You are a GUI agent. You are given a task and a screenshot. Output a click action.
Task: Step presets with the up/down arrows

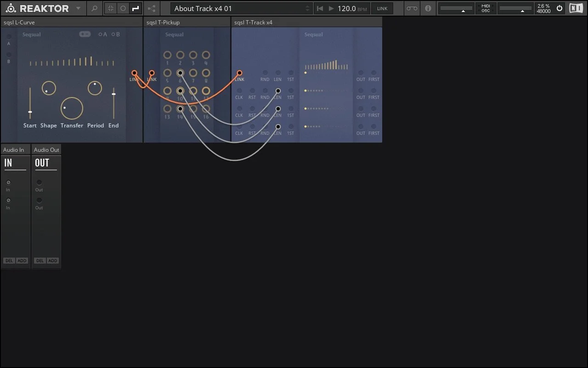[x=307, y=8]
